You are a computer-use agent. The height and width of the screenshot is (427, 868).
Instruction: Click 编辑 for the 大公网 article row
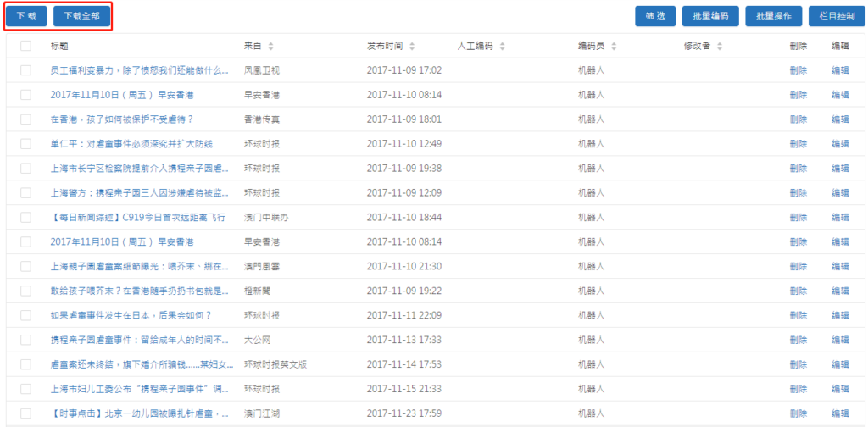[x=839, y=341]
